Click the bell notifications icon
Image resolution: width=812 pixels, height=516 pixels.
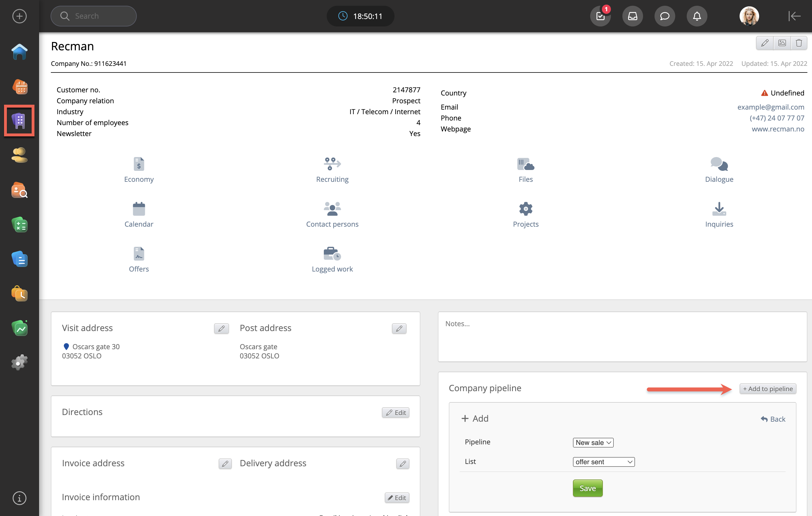[697, 16]
